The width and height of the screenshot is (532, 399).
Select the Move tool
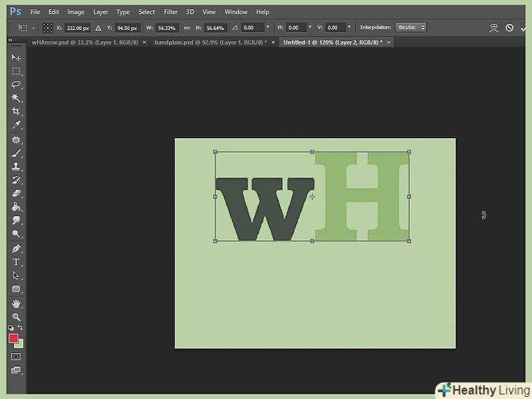pos(16,57)
